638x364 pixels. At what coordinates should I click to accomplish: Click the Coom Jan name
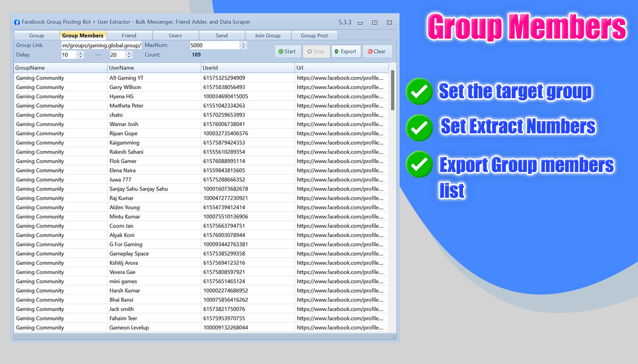[x=121, y=226]
